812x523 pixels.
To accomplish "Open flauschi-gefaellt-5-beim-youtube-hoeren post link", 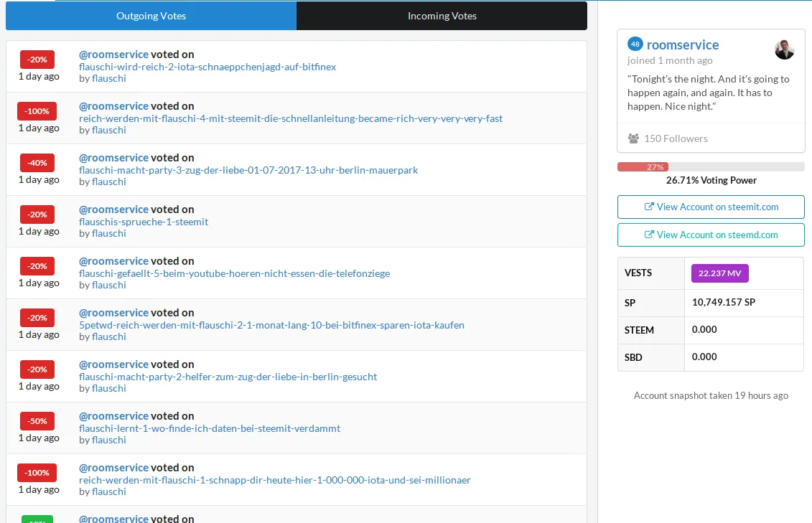I will (x=234, y=273).
